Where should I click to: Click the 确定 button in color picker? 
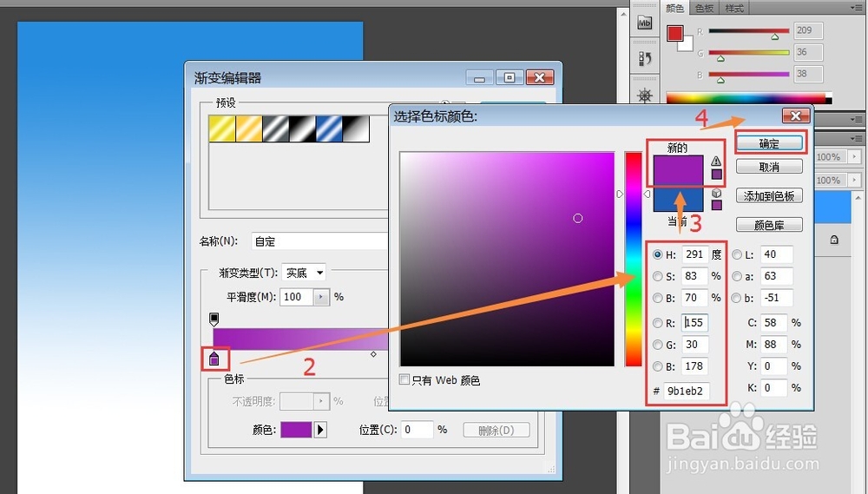[x=769, y=143]
